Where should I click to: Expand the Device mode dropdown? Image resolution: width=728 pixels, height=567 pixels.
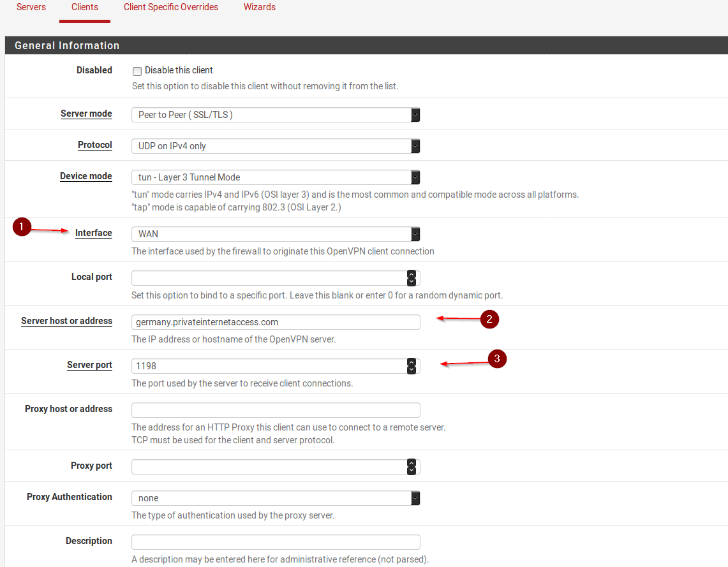(276, 177)
